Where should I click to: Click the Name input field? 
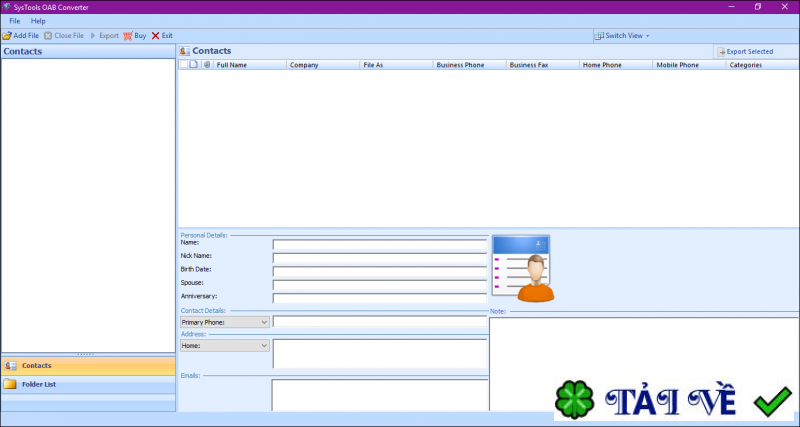coord(380,245)
